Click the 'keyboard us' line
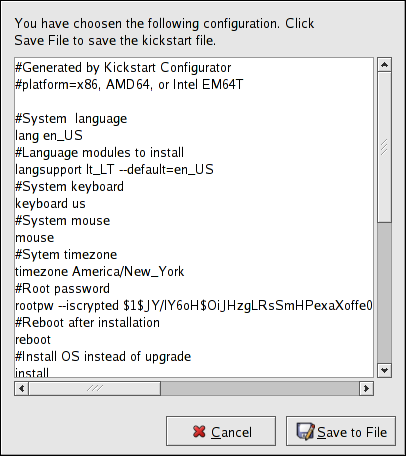Screen dimensions: 406x456 [50, 204]
